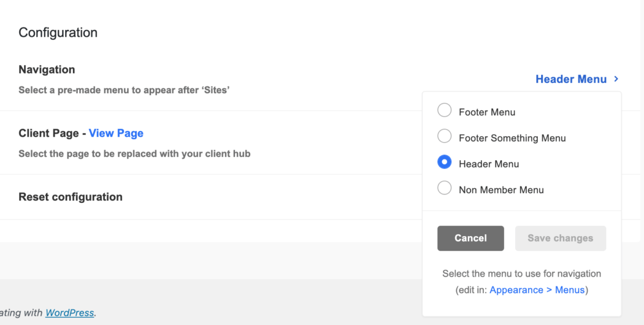Click the 'Non Member Menu' label text
Screen dimensions: 644x325
501,189
